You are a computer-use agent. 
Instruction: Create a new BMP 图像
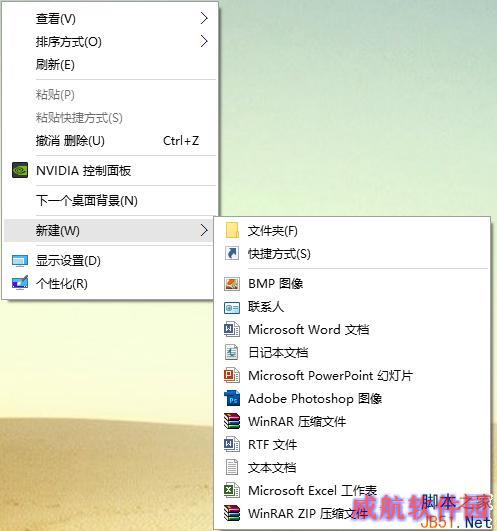(x=352, y=283)
